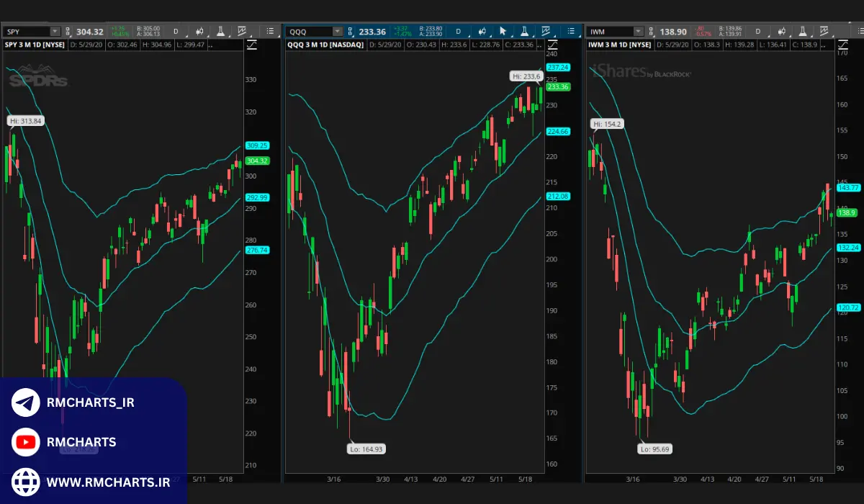Click the WWW.RMCHARTS.IR website link

pos(108,482)
